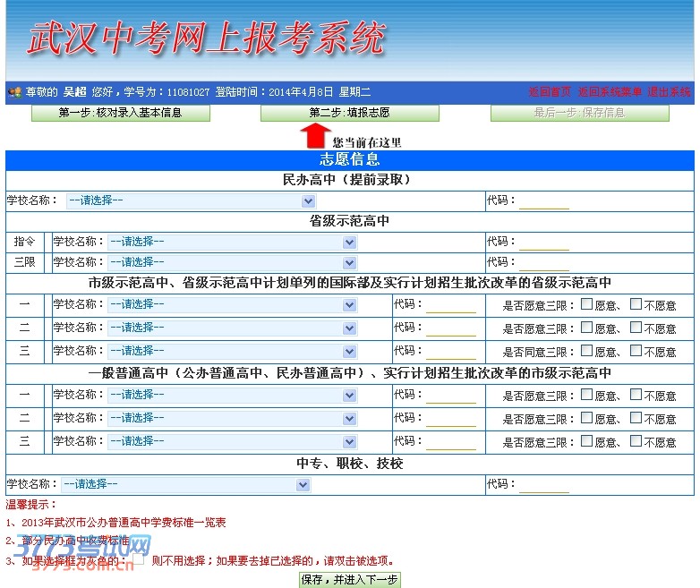Click the 代码 field in 指令 row
The image size is (700, 588).
click(544, 242)
